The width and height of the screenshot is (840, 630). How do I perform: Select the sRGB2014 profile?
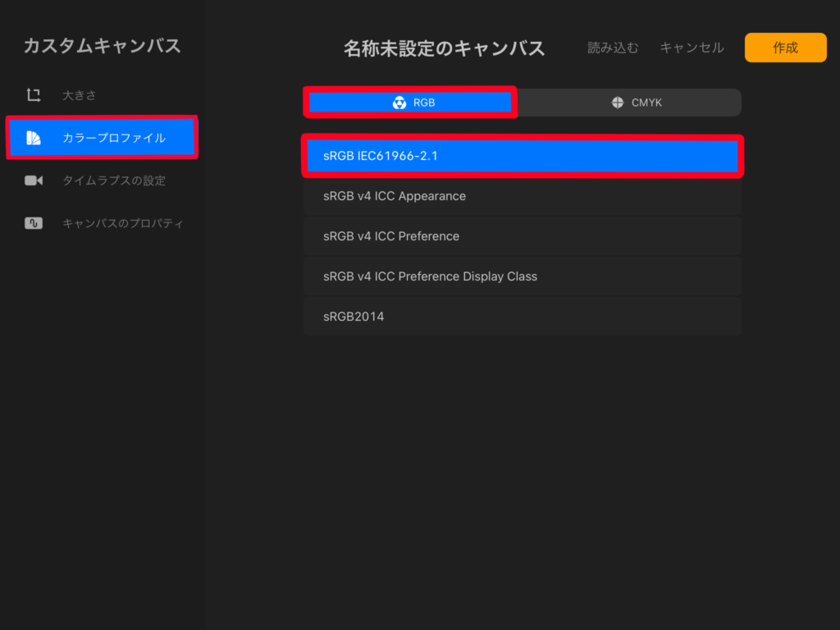(x=523, y=317)
